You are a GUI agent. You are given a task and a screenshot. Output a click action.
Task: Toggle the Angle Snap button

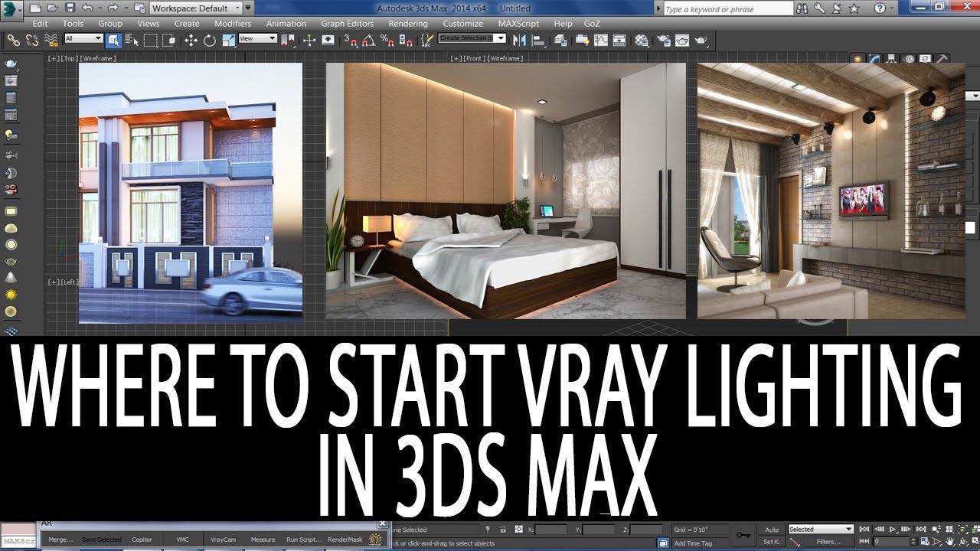coord(369,40)
